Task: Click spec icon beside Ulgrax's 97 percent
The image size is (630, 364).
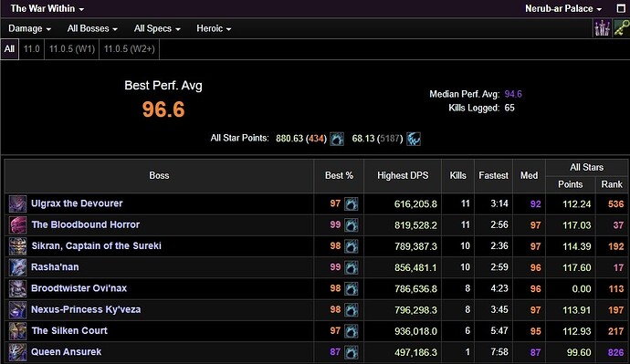Action: coord(352,204)
